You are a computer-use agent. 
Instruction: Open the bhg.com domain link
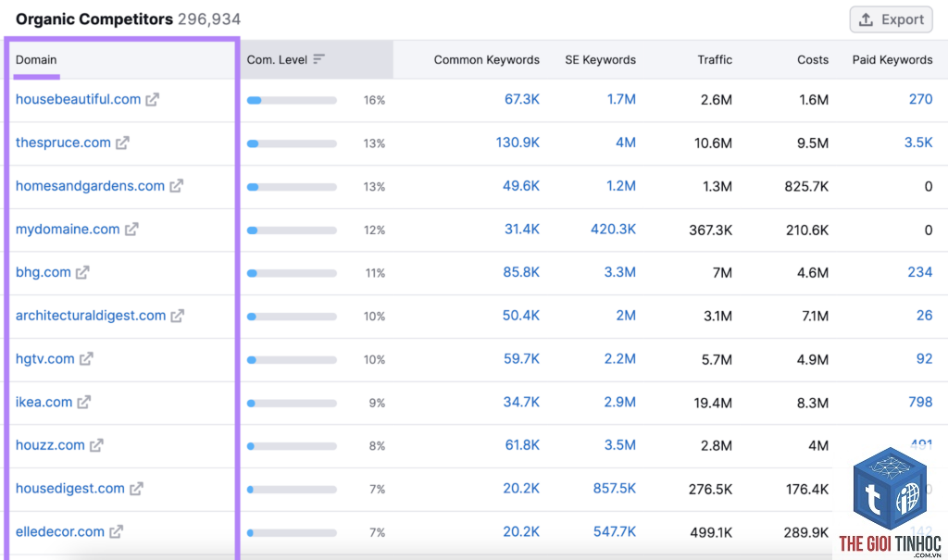(x=43, y=272)
